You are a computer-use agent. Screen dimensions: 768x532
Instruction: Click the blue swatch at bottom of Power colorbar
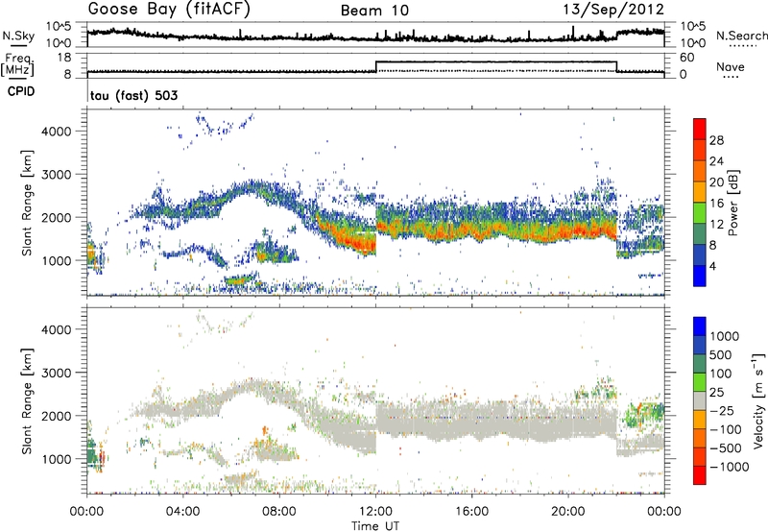click(x=700, y=276)
